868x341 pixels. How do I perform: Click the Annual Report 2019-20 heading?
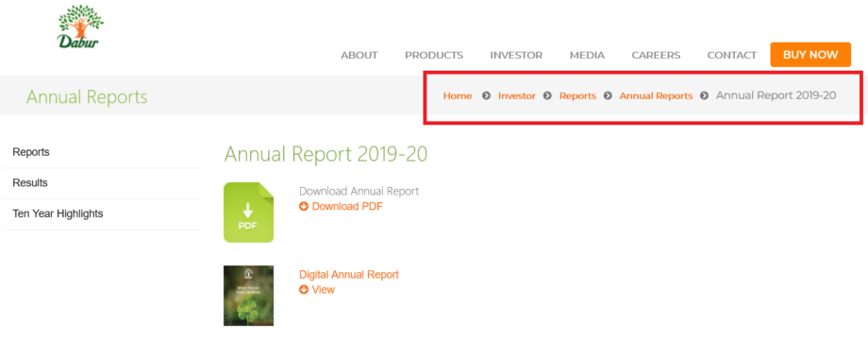coord(326,154)
